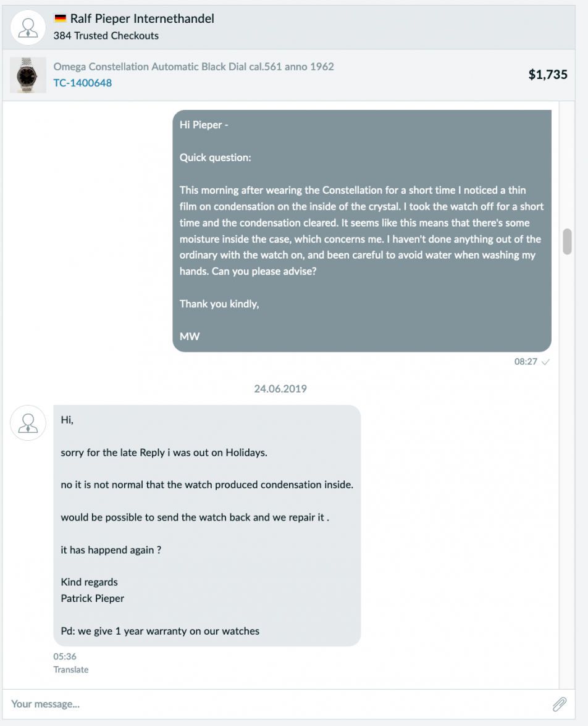Click the read checkmark next to 08:27
The height and width of the screenshot is (726, 588).
click(545, 362)
